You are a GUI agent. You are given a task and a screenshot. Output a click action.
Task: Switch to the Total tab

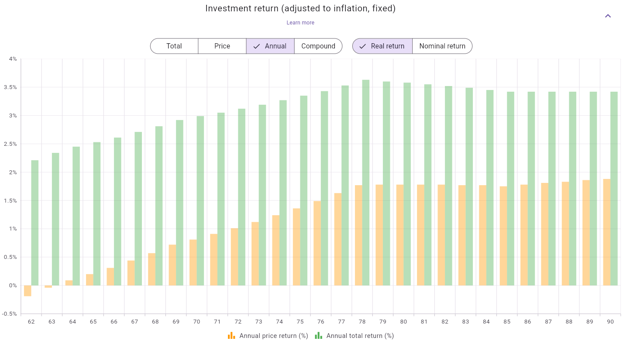pyautogui.click(x=174, y=46)
